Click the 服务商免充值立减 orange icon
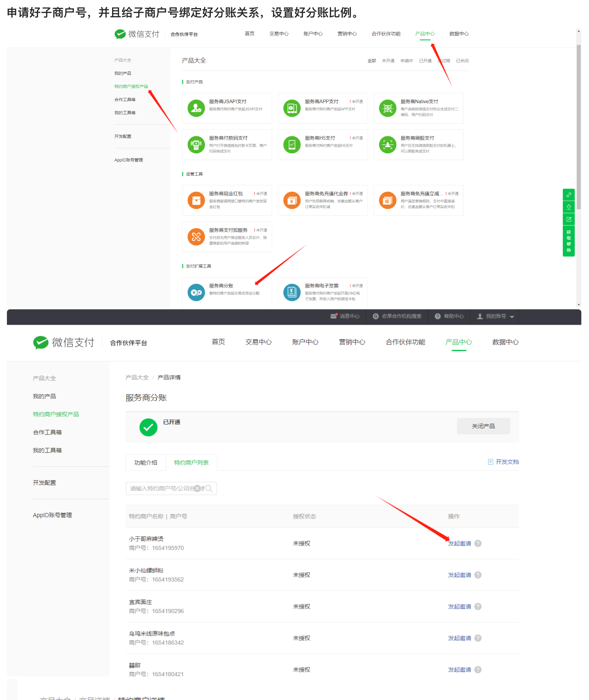The image size is (589, 700). [x=388, y=200]
